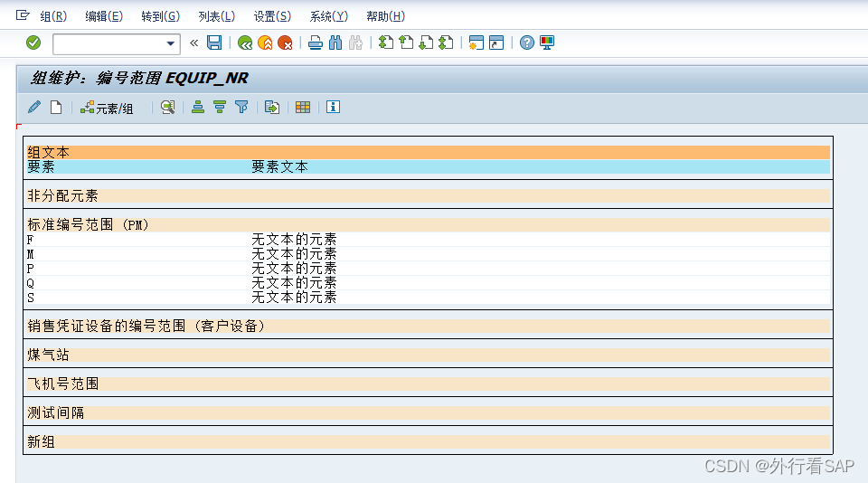Image resolution: width=868 pixels, height=483 pixels.
Task: Select the 煤气站 group row
Action: (x=428, y=355)
